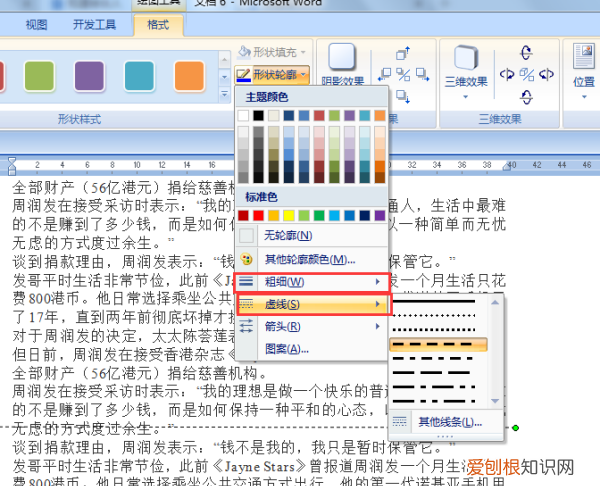Expand the Position dropdown arrow
The image size is (600, 486).
(584, 97)
